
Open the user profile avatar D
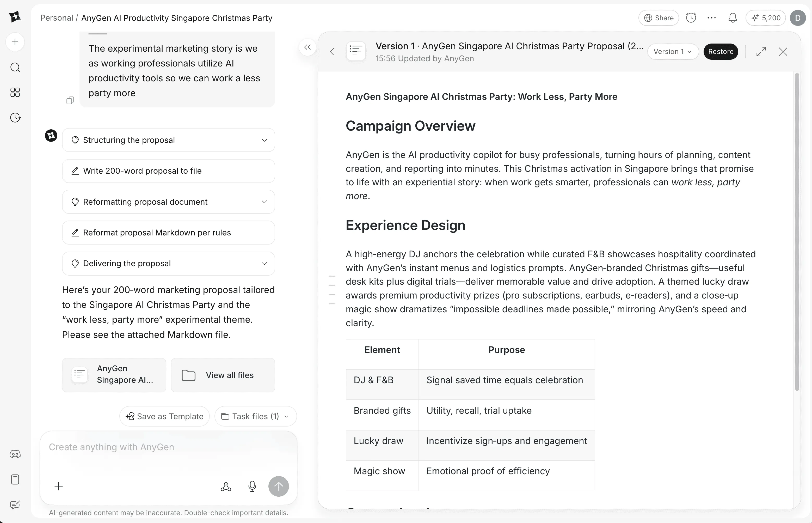point(798,18)
